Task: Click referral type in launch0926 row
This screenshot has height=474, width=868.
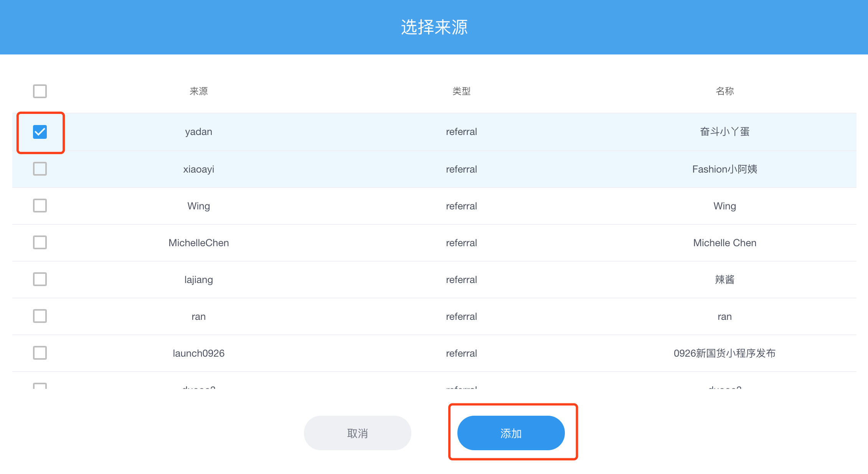Action: [x=462, y=353]
